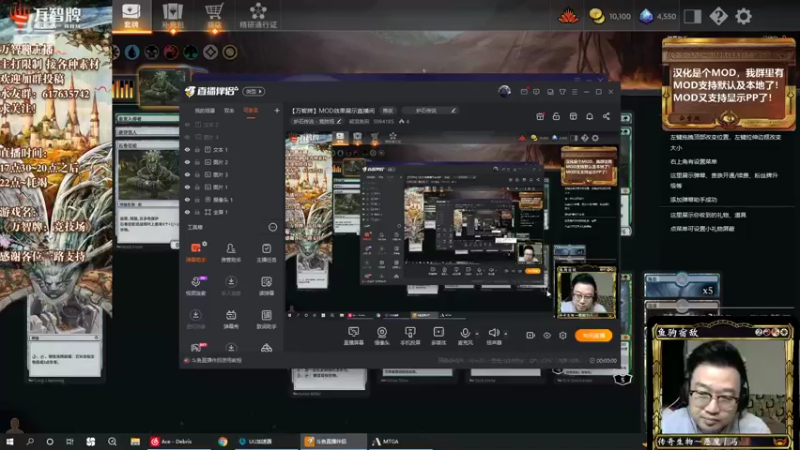This screenshot has width=800, height=450.
Task: Open the toolbox more-options circle button
Action: point(272,227)
